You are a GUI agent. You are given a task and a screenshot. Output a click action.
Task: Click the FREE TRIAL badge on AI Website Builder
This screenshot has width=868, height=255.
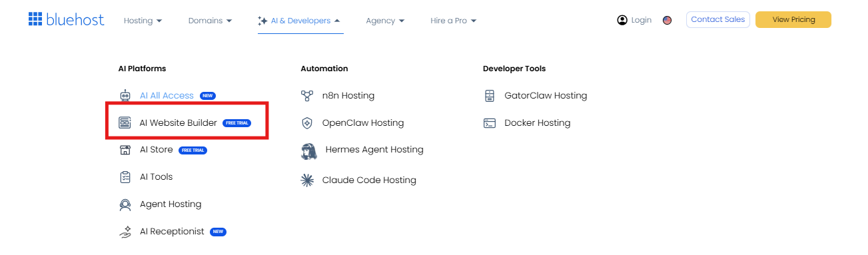(237, 123)
